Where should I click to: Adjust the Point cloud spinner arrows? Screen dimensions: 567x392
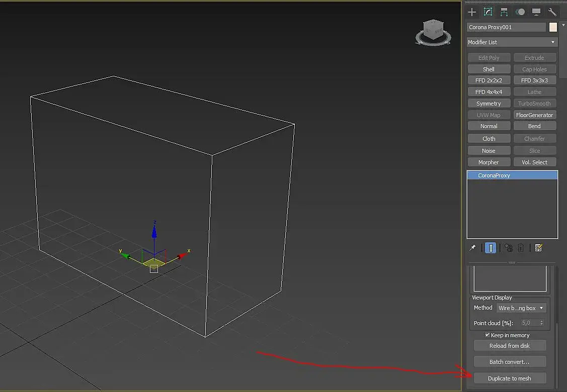pos(542,323)
